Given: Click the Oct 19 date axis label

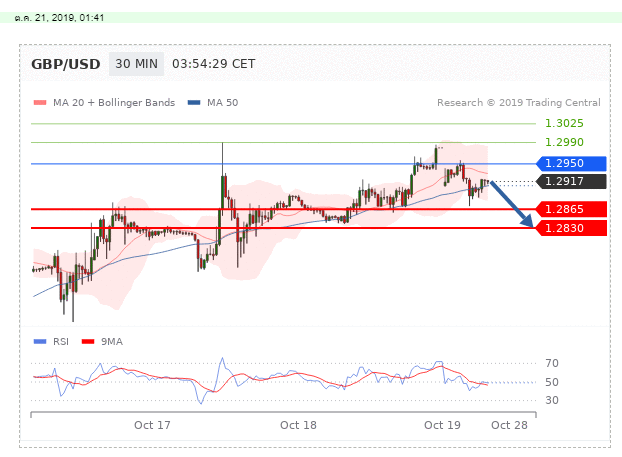Looking at the screenshot, I should coord(442,425).
